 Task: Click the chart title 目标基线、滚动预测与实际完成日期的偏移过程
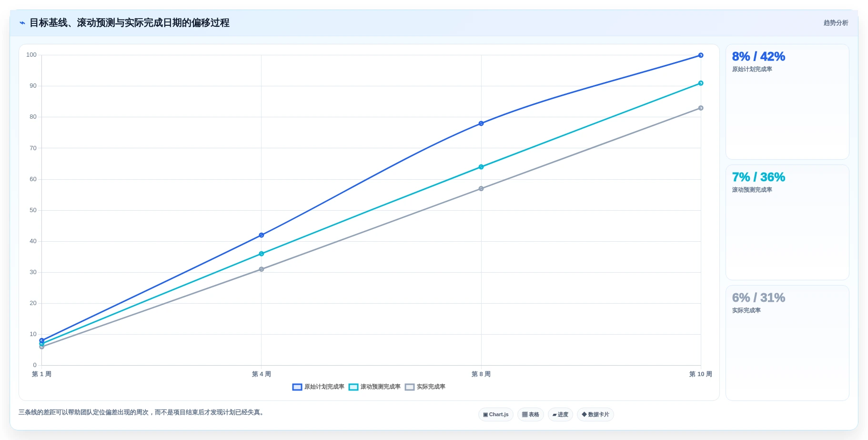pos(130,23)
